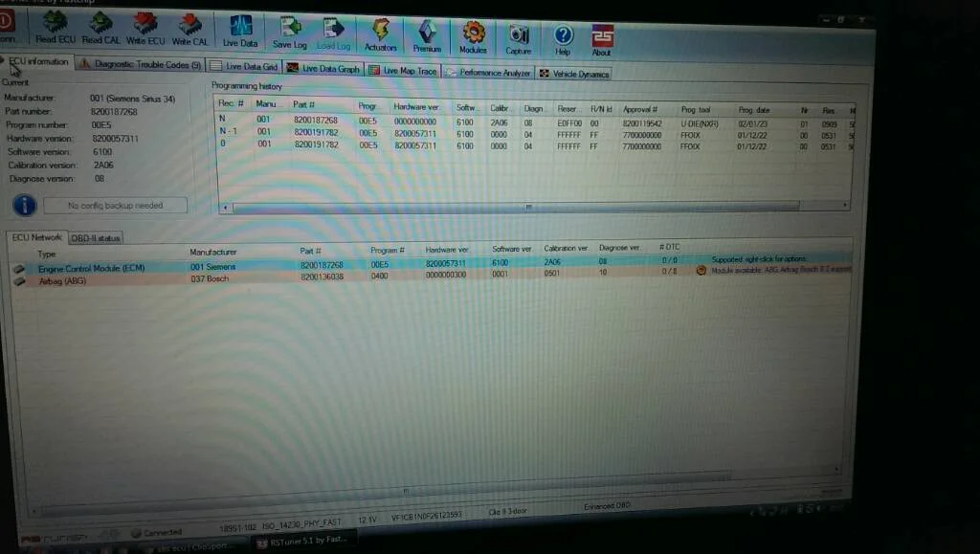Click the # DTC column header

click(x=669, y=247)
